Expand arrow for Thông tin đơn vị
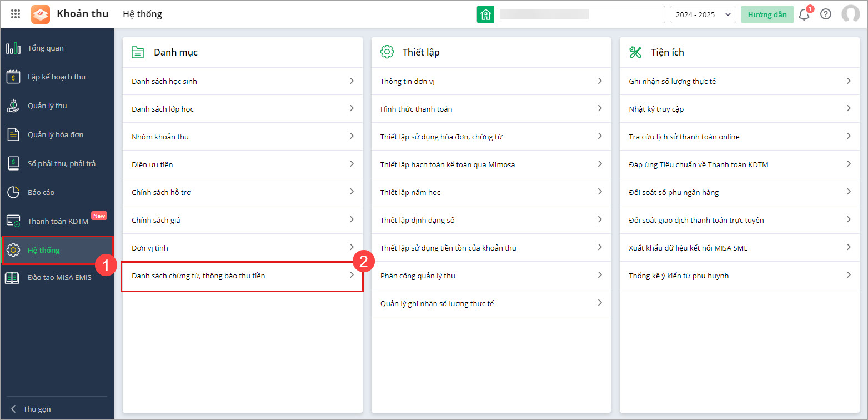 (600, 81)
